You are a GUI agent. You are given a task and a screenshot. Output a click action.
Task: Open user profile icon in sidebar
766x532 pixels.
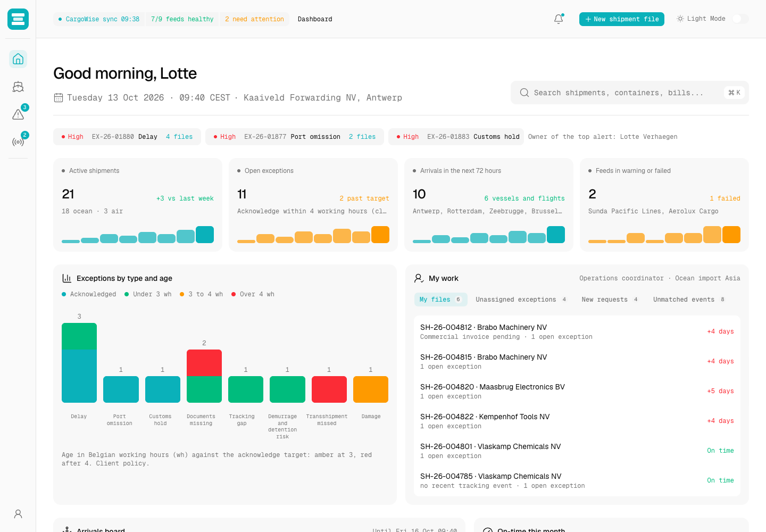pyautogui.click(x=18, y=514)
